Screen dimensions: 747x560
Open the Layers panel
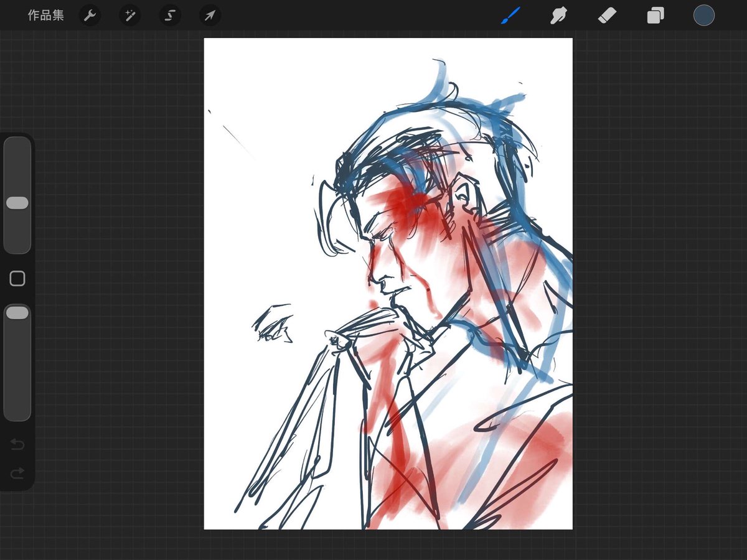[x=655, y=16]
